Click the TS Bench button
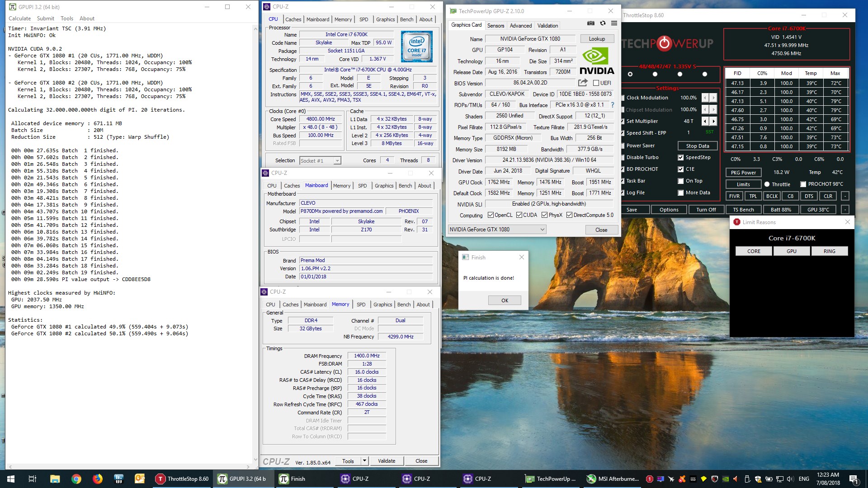The image size is (868, 488). [x=743, y=210]
